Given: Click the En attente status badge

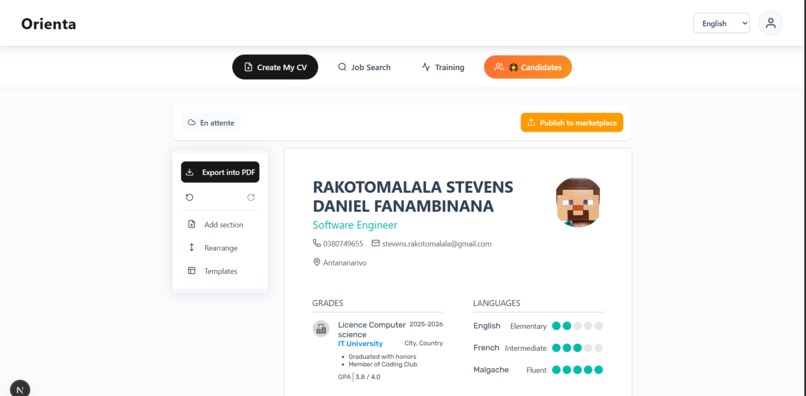Looking at the screenshot, I should [x=211, y=122].
